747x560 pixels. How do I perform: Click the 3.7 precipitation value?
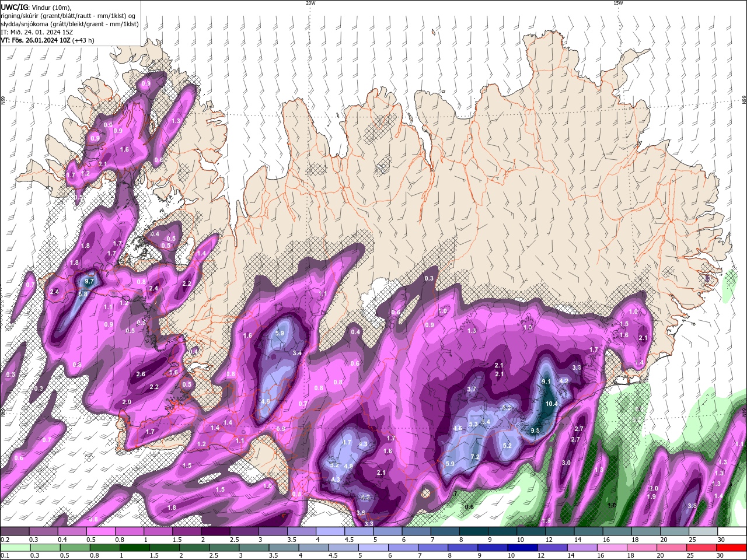(472, 389)
